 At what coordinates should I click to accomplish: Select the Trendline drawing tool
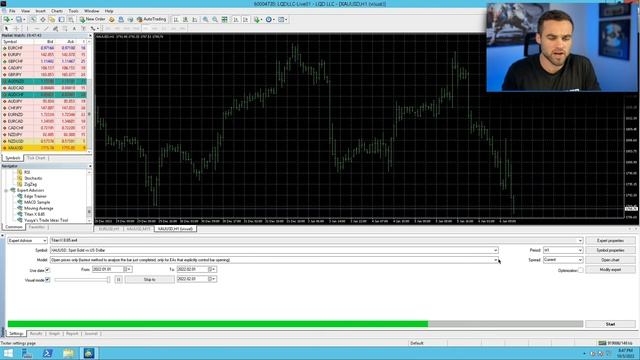click(x=46, y=29)
